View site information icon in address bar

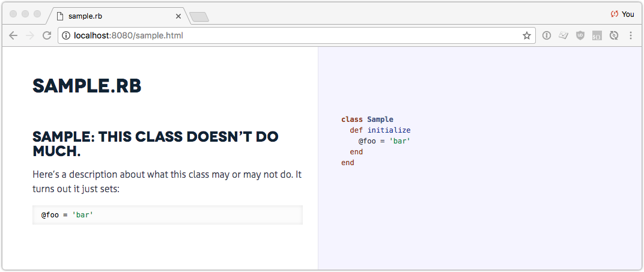coord(65,35)
